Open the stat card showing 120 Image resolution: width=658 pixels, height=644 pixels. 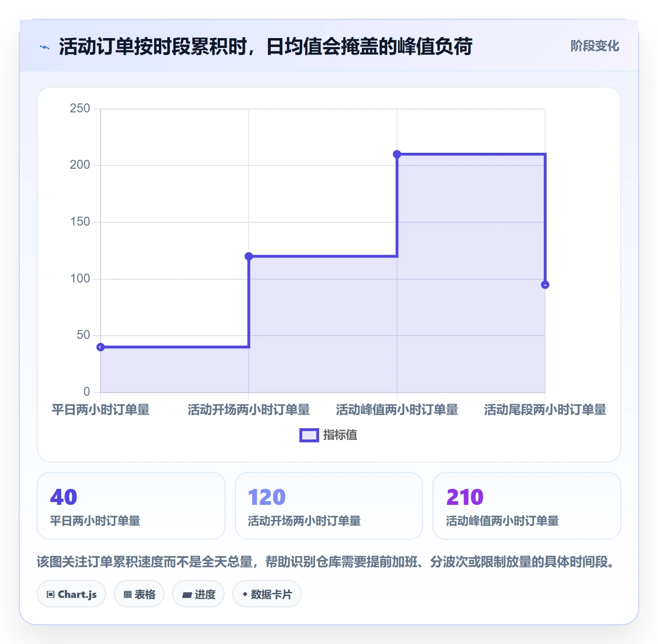pyautogui.click(x=329, y=506)
